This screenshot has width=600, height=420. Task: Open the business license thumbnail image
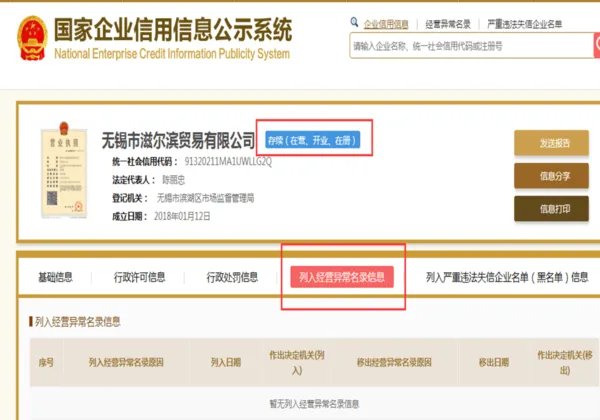[x=64, y=170]
